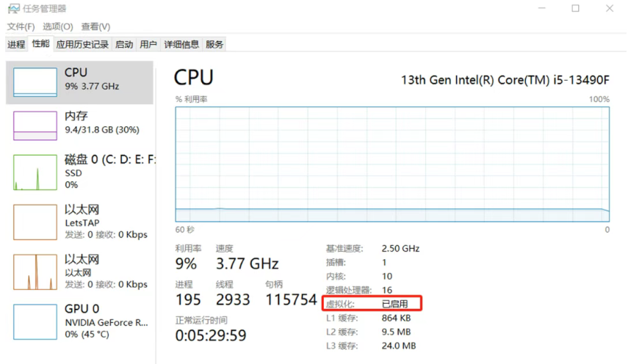Switch to the 详细信息 tab
Image resolution: width=628 pixels, height=364 pixels.
(x=181, y=45)
